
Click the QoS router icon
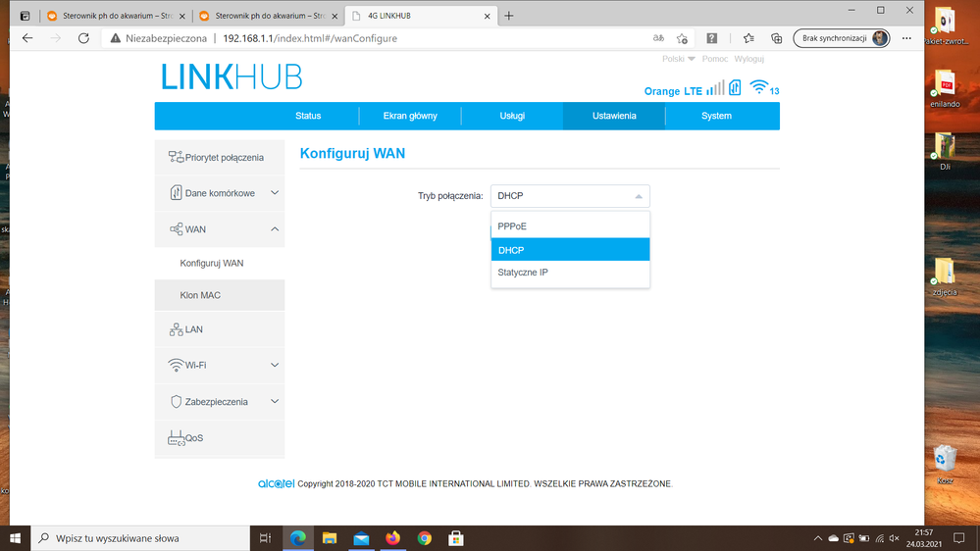(x=177, y=438)
